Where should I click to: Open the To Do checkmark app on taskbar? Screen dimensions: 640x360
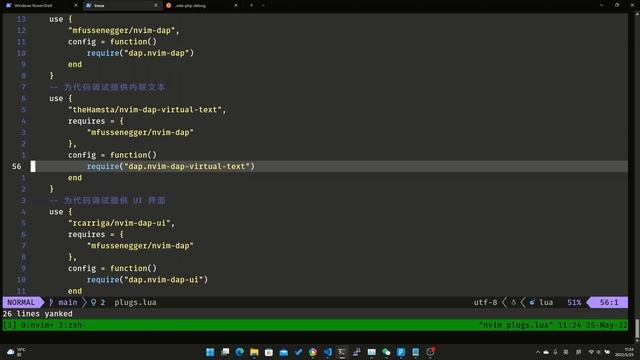(298, 352)
